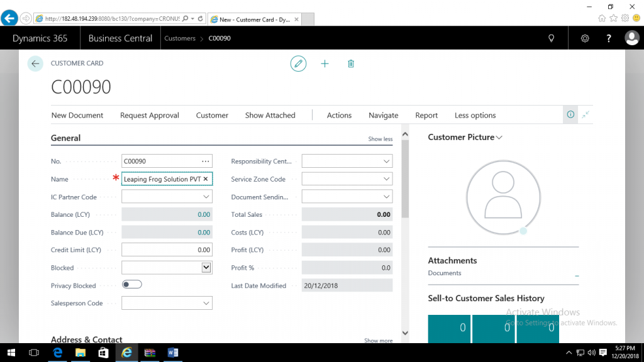644x362 pixels.
Task: Open the help question mark
Action: click(609, 38)
